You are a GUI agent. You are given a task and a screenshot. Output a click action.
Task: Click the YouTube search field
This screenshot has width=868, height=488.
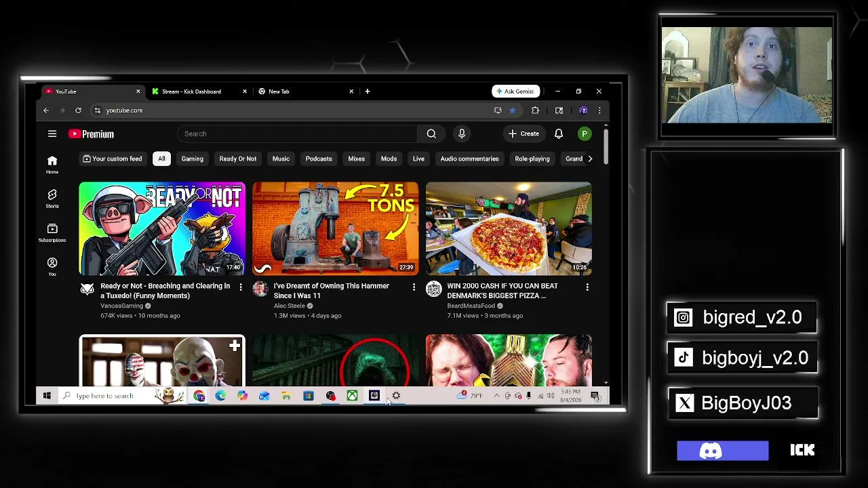298,134
